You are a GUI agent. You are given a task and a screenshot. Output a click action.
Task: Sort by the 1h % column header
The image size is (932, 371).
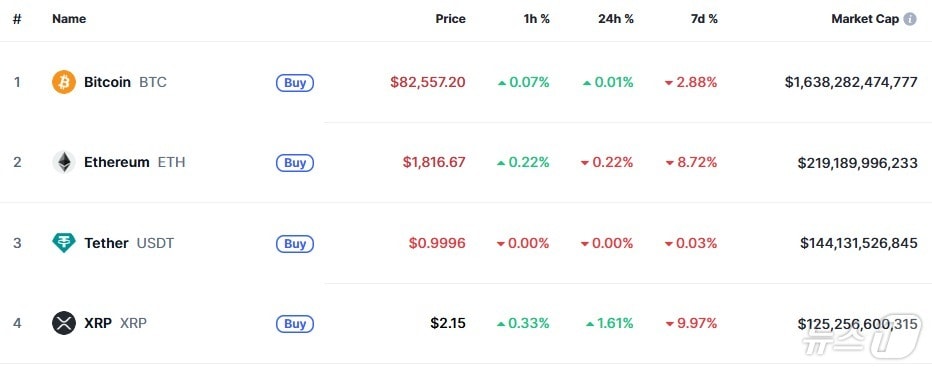click(x=537, y=19)
